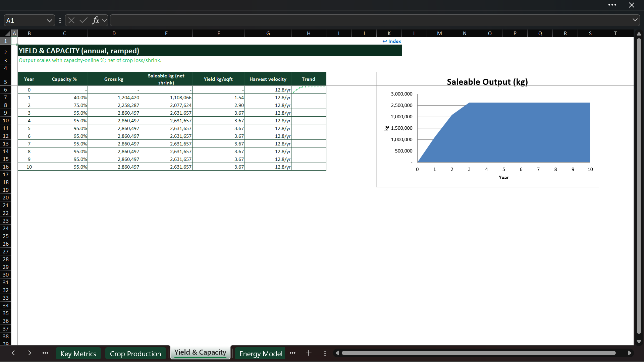Select column G header
Screen dimensions: 644x362
(268, 33)
